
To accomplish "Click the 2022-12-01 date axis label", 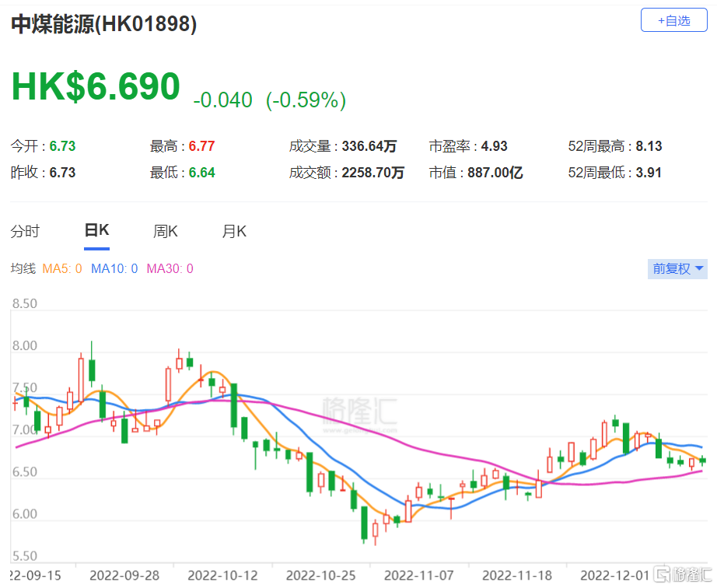I will coord(615,576).
